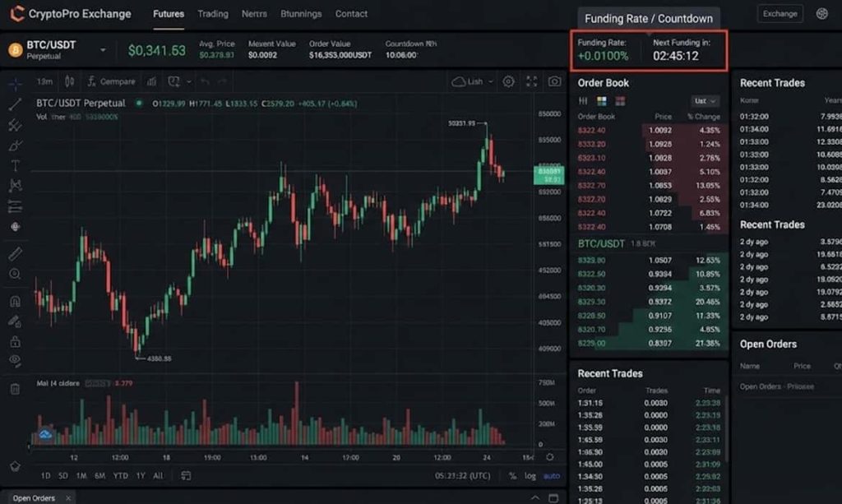Close the Open Orders bottom tab
The image size is (842, 504).
tap(68, 498)
